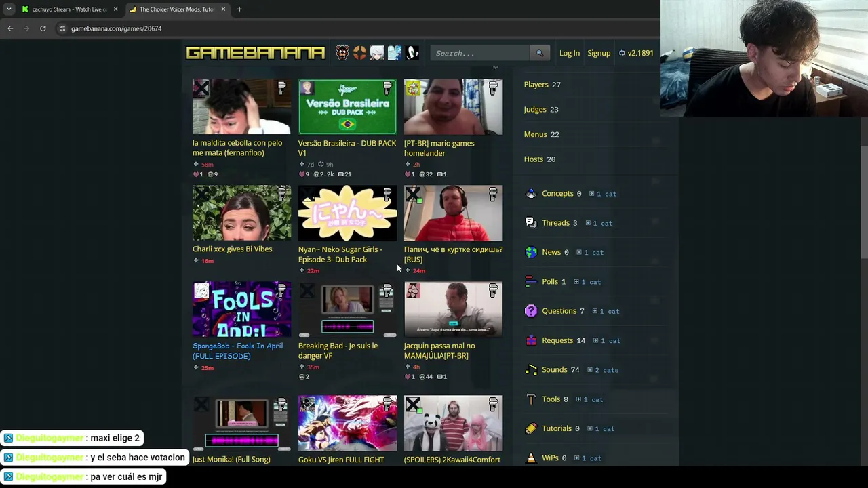Click microphone icon on Versão Brasileira card
Image resolution: width=868 pixels, height=488 pixels.
[x=387, y=88]
